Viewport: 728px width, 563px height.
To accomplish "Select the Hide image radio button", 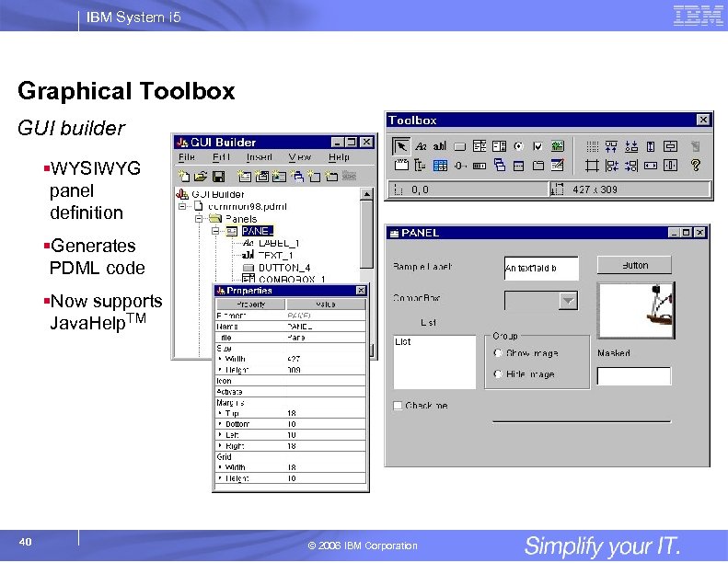I will coord(498,374).
